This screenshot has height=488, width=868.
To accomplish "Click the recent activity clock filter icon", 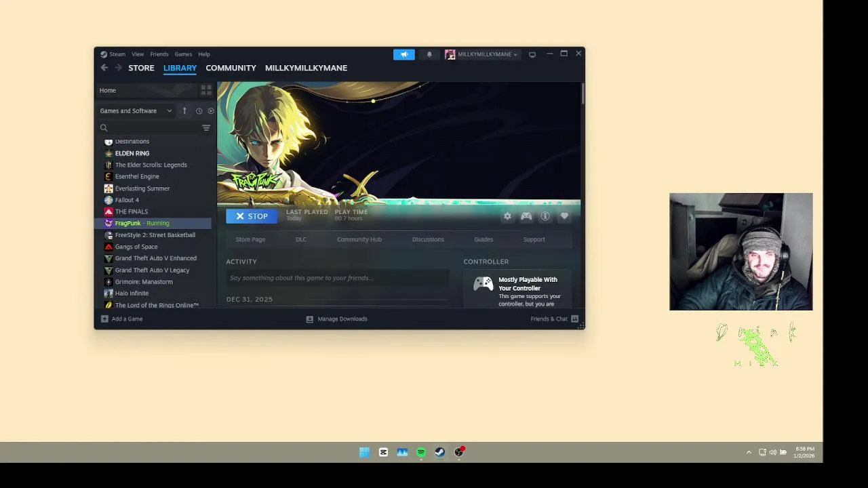I will click(x=199, y=111).
